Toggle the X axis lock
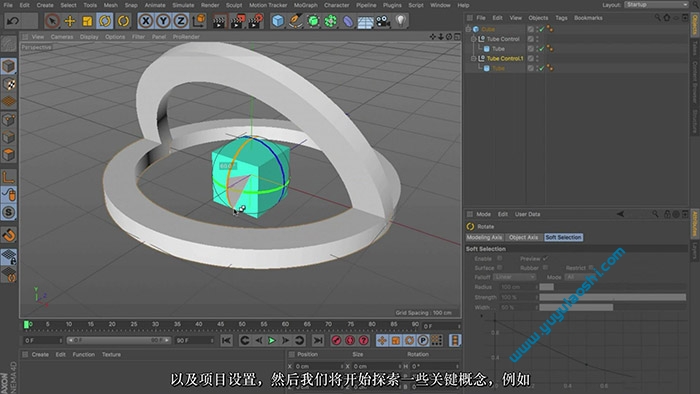Image resolution: width=700 pixels, height=394 pixels. tap(146, 21)
